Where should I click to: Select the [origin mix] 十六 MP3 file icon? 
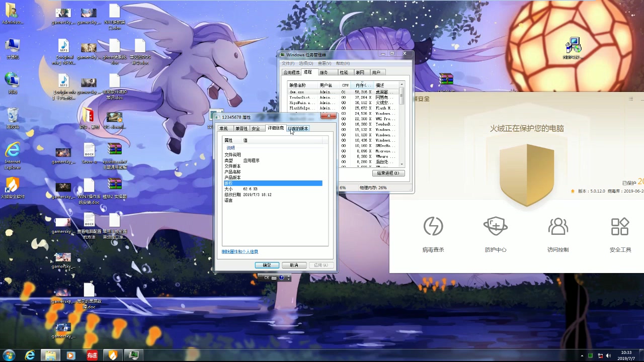pos(63,87)
